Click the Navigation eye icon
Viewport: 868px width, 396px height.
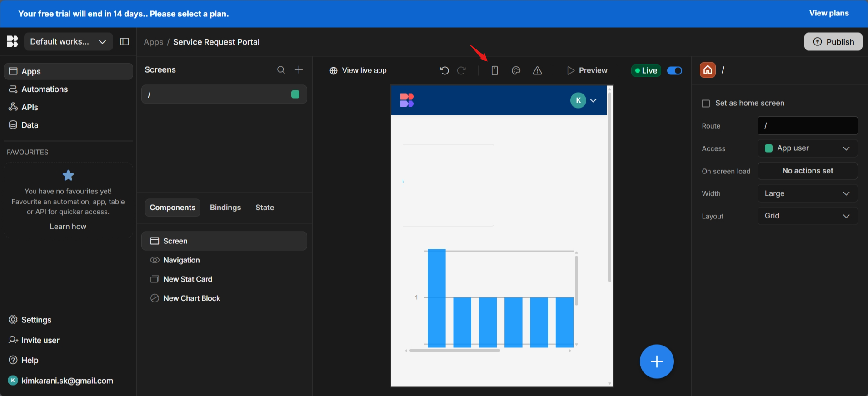[x=155, y=260]
